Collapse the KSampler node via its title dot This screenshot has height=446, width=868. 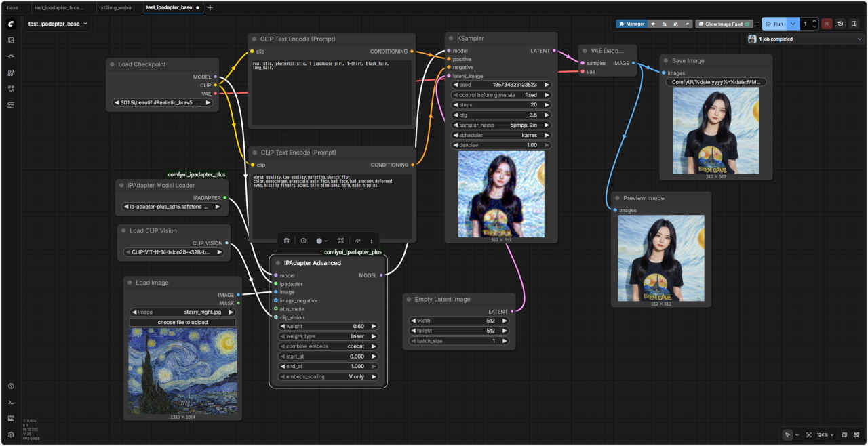(x=452, y=39)
